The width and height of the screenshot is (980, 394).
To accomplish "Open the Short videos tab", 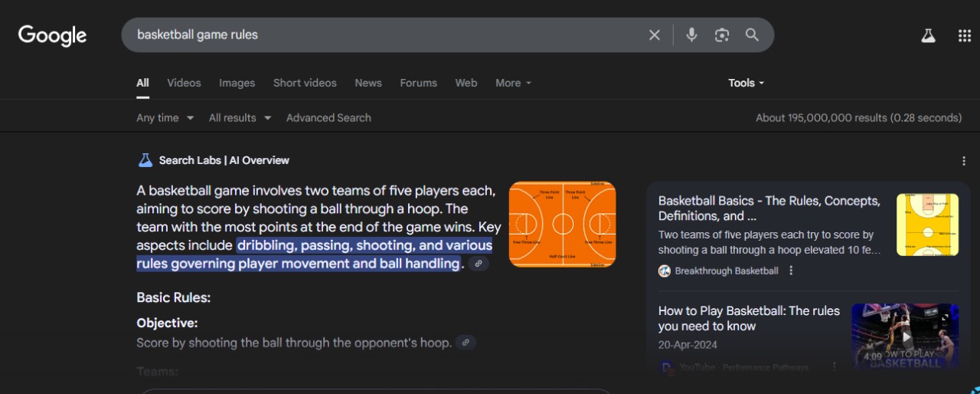I will point(305,83).
